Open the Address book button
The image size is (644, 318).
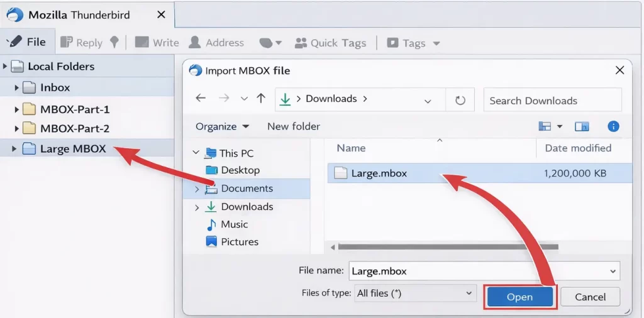[x=216, y=43]
